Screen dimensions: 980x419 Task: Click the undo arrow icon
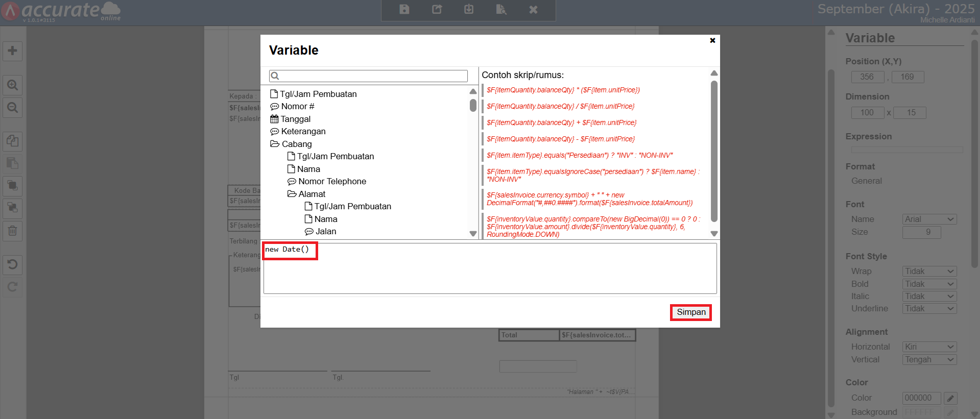(x=13, y=264)
